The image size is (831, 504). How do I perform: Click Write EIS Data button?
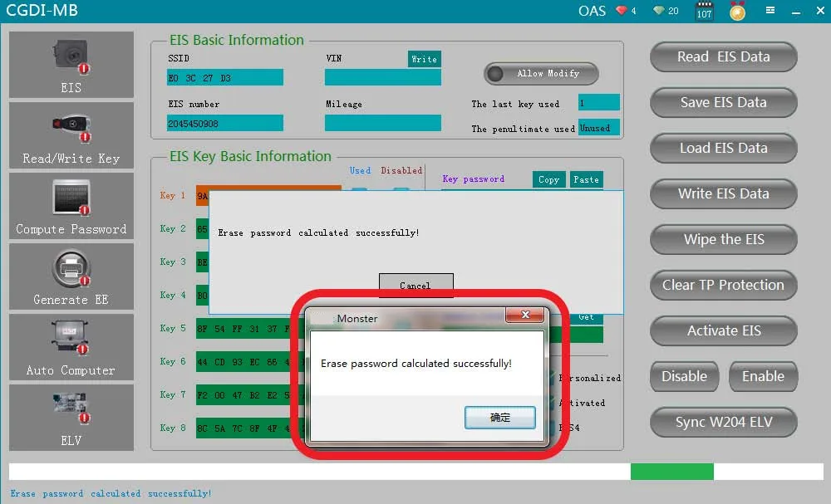click(724, 193)
